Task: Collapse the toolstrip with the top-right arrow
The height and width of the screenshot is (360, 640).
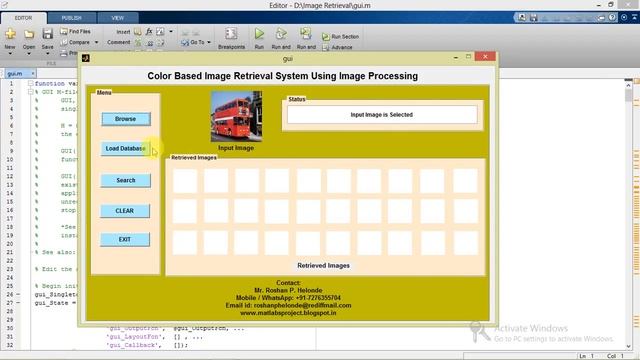Action: (635, 18)
